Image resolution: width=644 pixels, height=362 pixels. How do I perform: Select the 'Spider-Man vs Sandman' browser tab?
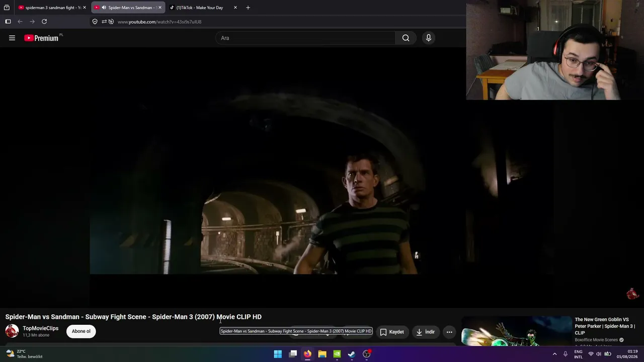click(128, 8)
